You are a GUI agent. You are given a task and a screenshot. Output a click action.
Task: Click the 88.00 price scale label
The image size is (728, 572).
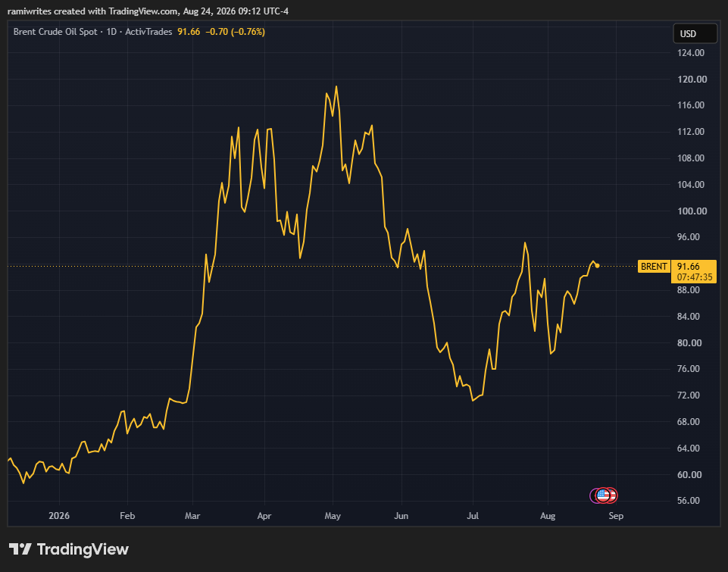click(688, 289)
